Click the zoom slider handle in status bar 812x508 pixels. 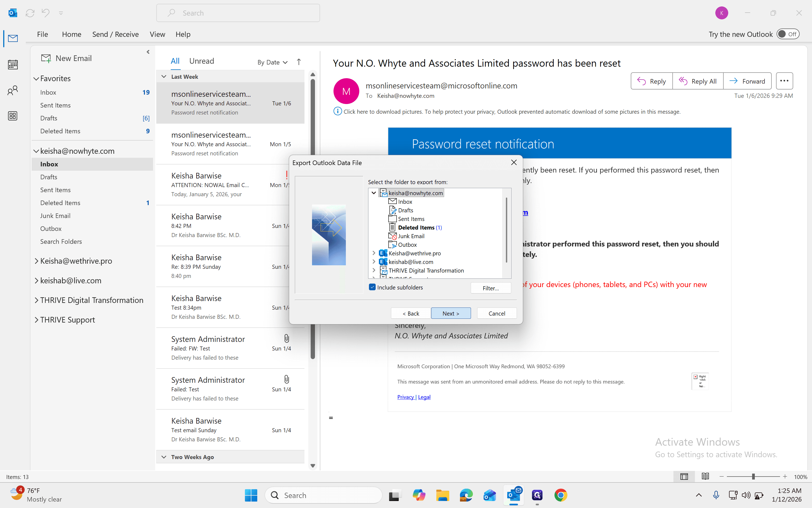(753, 476)
